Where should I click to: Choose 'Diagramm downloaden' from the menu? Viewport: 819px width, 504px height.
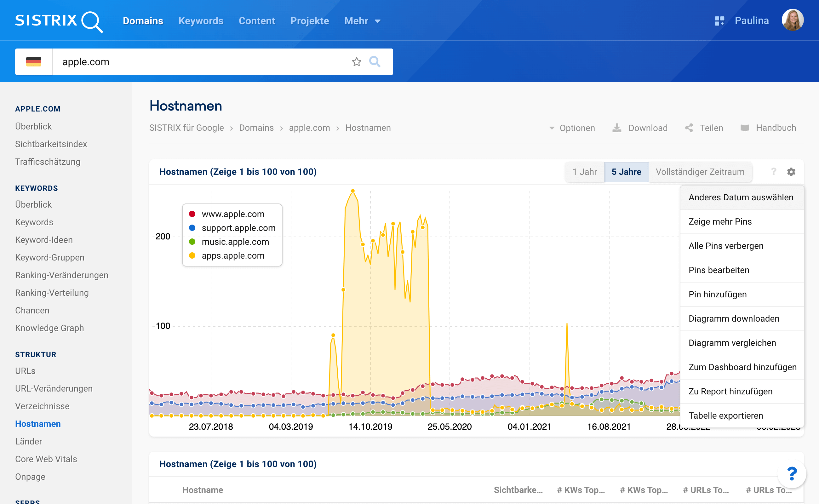click(x=734, y=319)
